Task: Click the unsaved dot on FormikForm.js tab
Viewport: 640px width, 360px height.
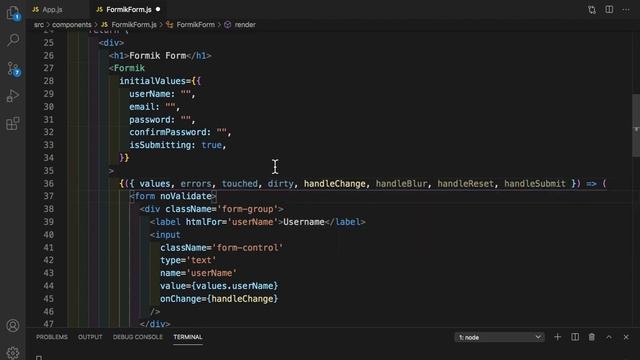Action: coord(158,9)
